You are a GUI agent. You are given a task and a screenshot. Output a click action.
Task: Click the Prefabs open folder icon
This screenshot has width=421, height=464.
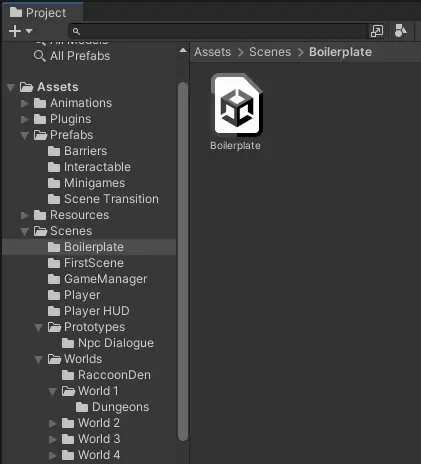click(40, 135)
